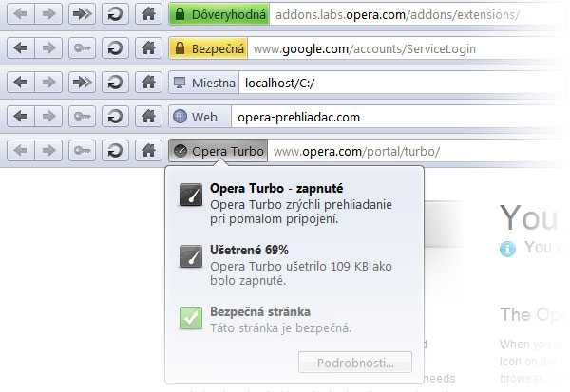The height and width of the screenshot is (392, 570).
Task: Click the Bezpečná stránka heading
Action: [260, 311]
